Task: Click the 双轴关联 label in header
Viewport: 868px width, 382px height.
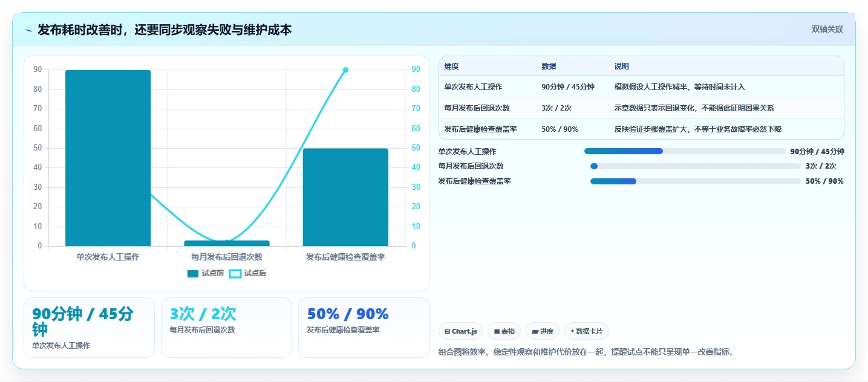Action: click(x=827, y=30)
